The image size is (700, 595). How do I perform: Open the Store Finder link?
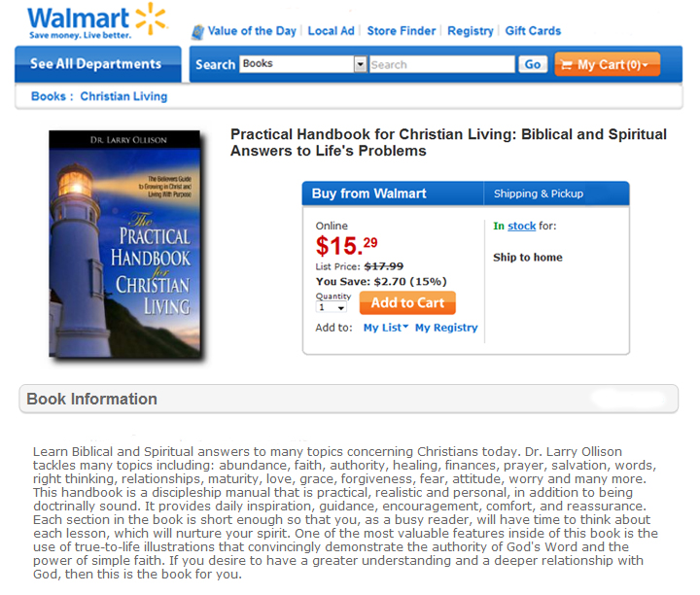pos(401,31)
